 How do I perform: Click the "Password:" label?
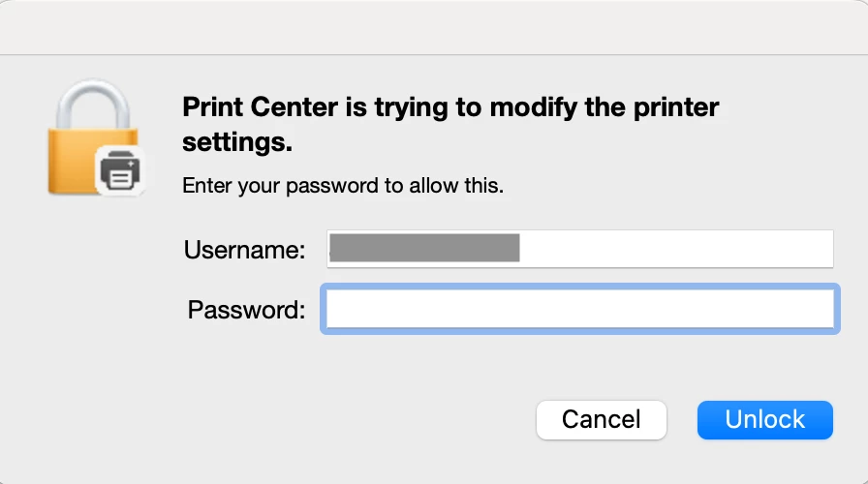pos(246,310)
